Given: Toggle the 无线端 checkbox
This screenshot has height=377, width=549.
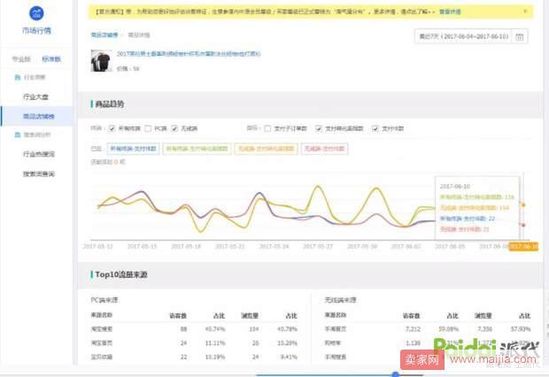Looking at the screenshot, I should click(174, 128).
